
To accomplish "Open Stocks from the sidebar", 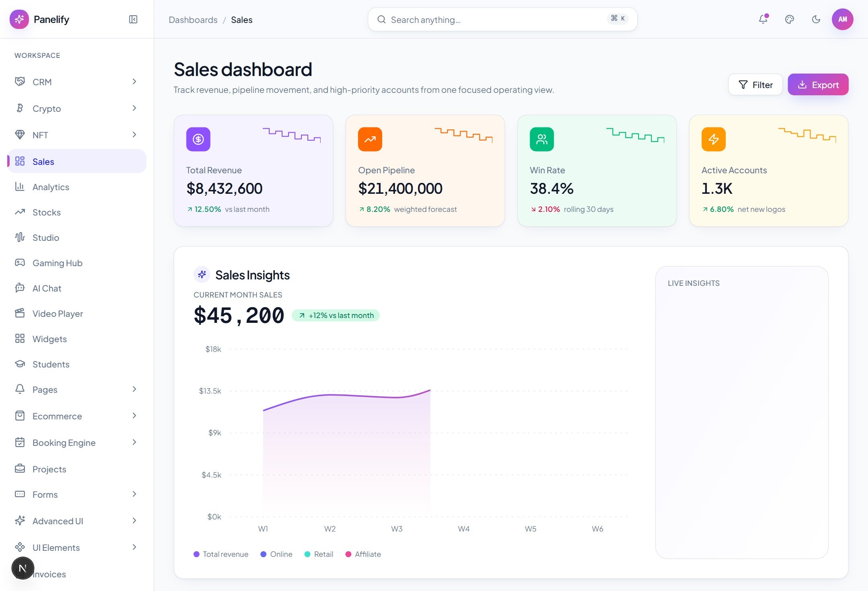I will [77, 212].
